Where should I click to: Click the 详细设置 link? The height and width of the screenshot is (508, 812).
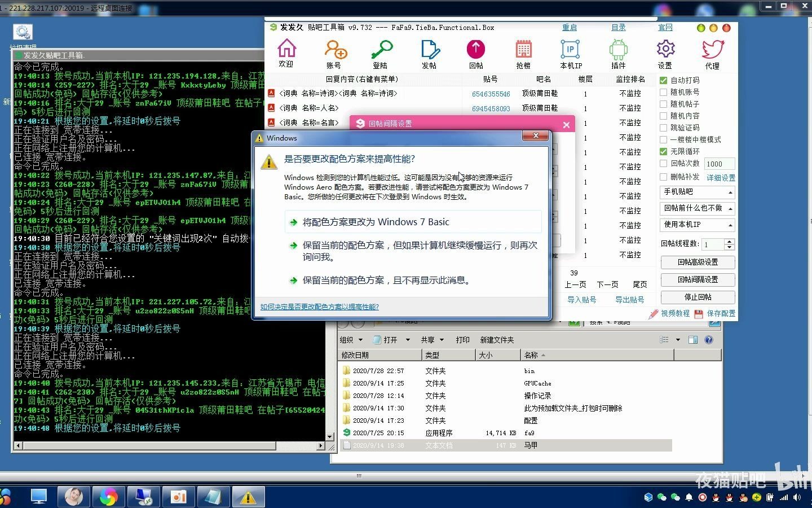click(x=721, y=177)
